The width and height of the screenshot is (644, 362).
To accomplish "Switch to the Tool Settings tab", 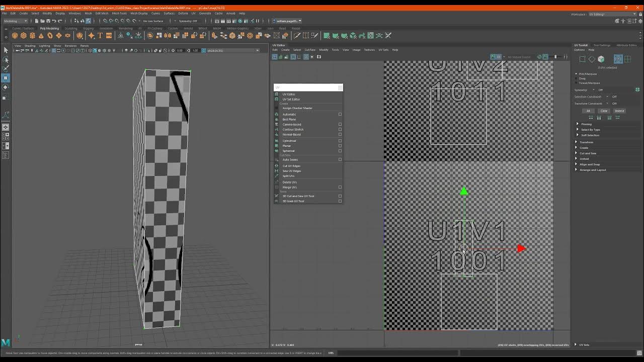I will (x=602, y=45).
